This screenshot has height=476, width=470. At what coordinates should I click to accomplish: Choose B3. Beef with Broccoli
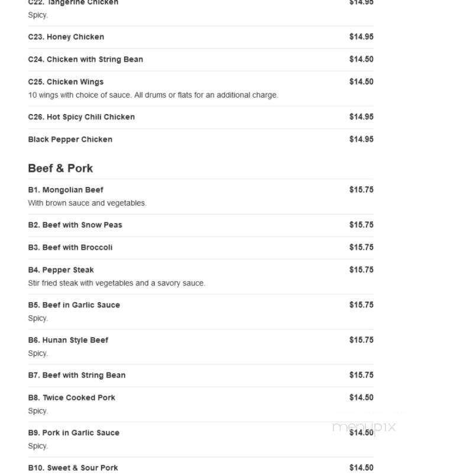click(200, 248)
